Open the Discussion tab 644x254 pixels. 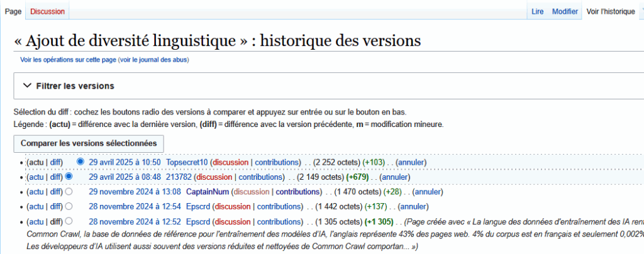point(47,11)
